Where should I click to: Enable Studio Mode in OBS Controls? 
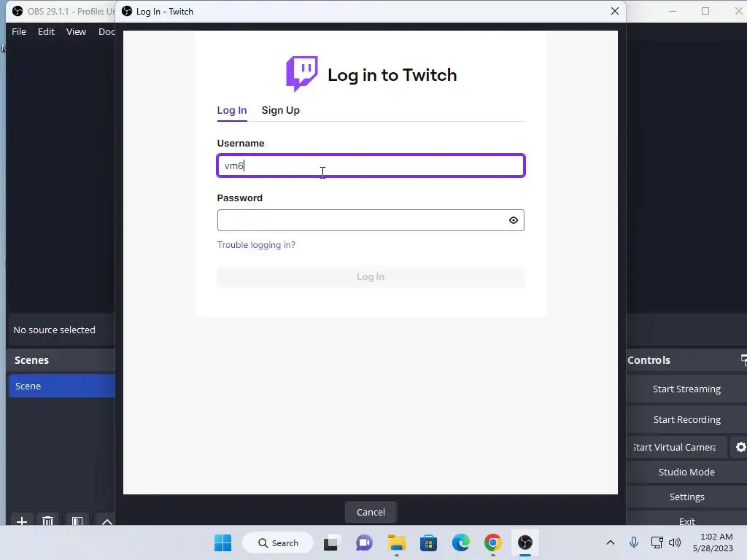pyautogui.click(x=686, y=472)
